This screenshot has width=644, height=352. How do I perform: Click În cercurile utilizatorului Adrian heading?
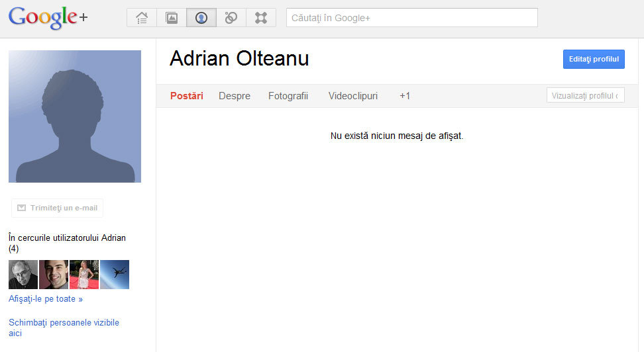pyautogui.click(x=67, y=243)
